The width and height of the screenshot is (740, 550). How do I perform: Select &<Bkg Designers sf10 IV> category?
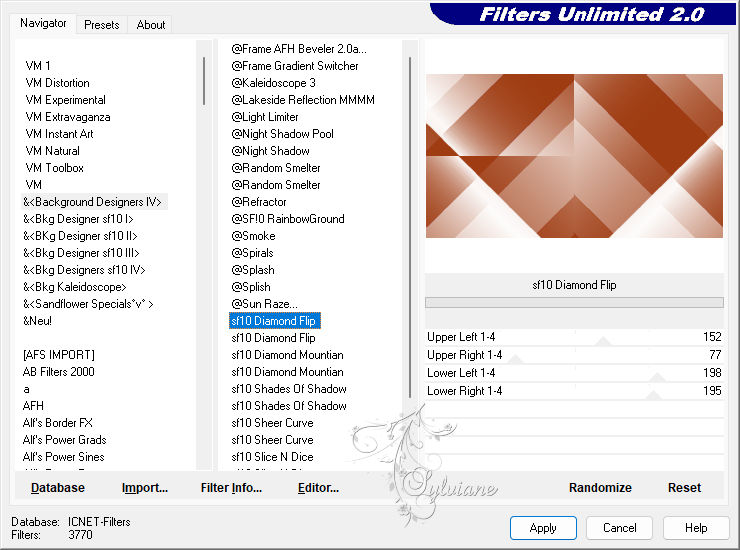84,270
